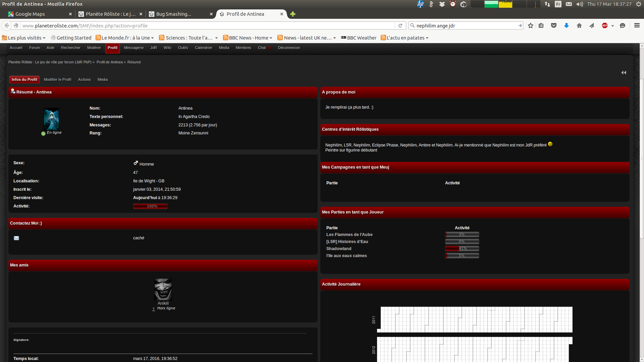Open Firefox hamburger menu
This screenshot has height=362, width=644.
click(637, 25)
